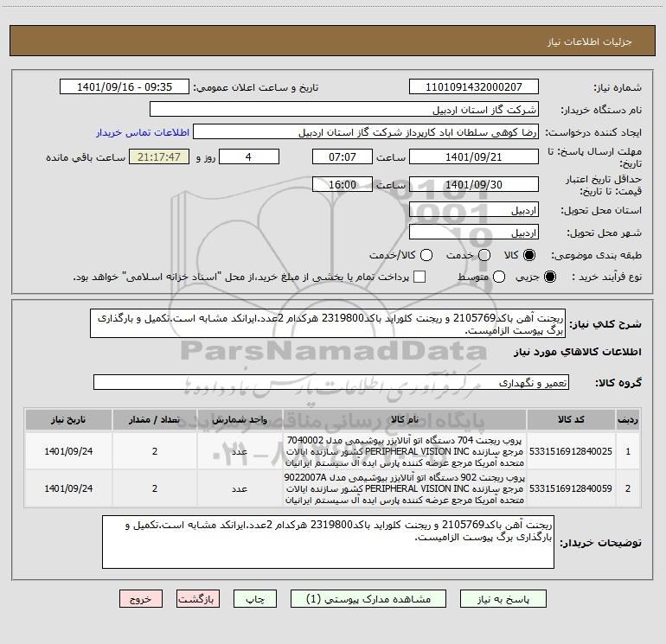Click the response deadline date 1401/09/21
This screenshot has width=666, height=644.
click(x=474, y=156)
